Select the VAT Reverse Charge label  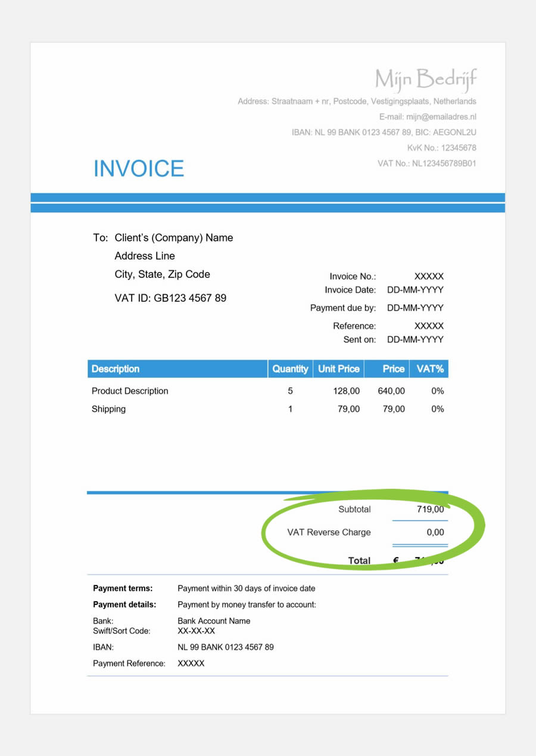[329, 532]
